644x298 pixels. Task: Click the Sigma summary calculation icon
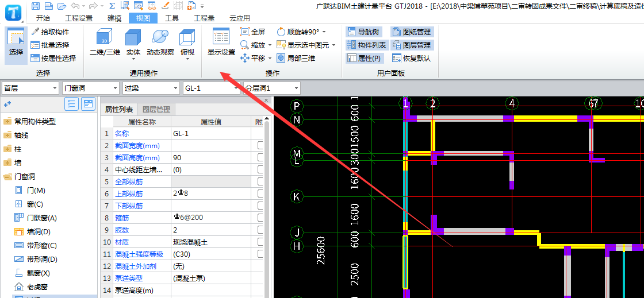point(112,6)
